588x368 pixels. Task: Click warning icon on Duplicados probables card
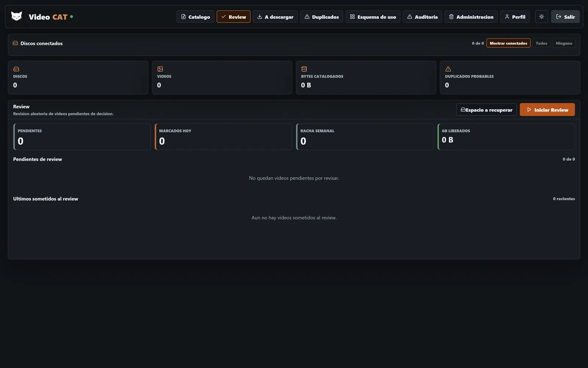click(x=448, y=69)
